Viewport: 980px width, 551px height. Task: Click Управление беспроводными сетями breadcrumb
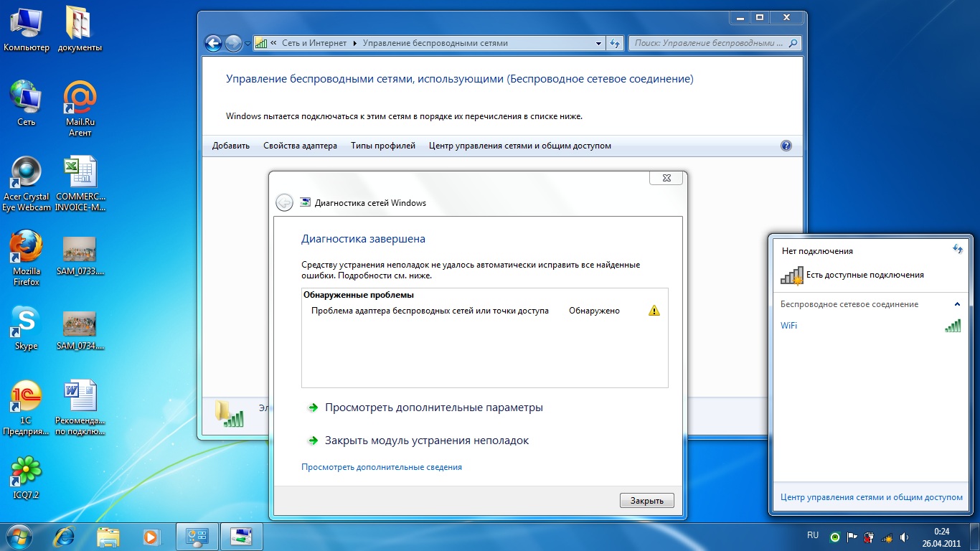pyautogui.click(x=435, y=43)
